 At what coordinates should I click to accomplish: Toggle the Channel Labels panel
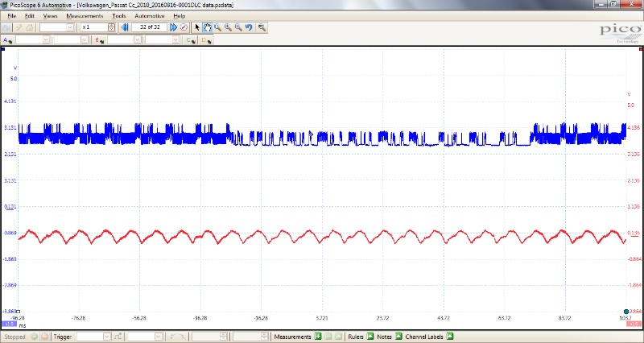coord(450,337)
